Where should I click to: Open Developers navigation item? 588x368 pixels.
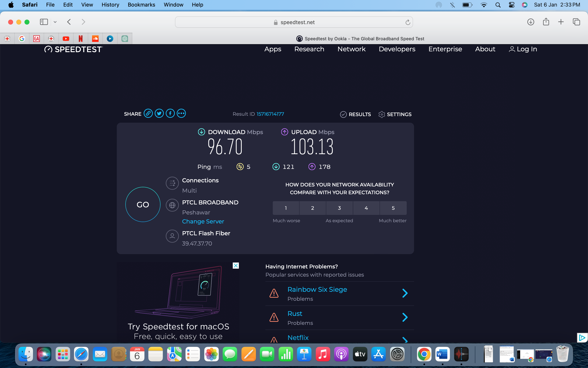pos(397,49)
